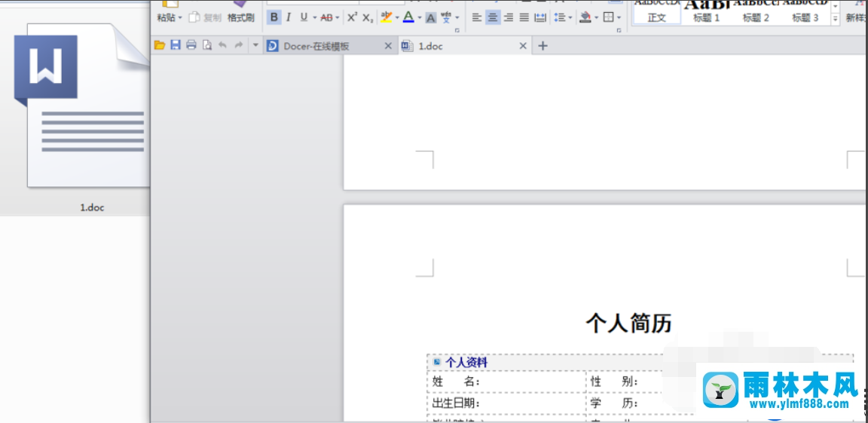The height and width of the screenshot is (423, 868).
Task: Center align the text
Action: [493, 17]
